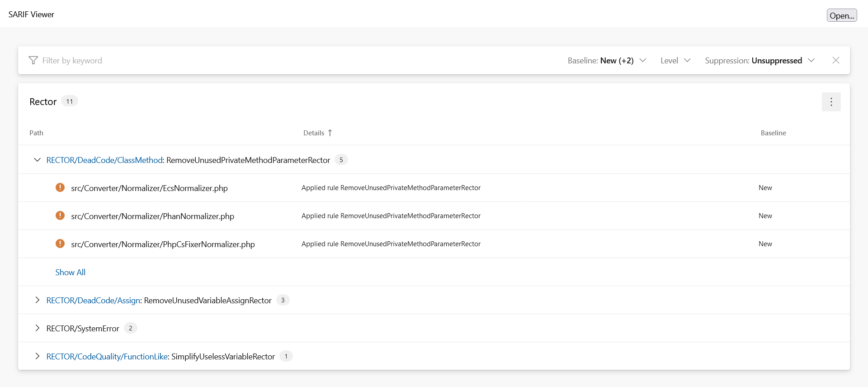This screenshot has width=868, height=387.
Task: Open the Suppression filter dropdown
Action: click(759, 60)
